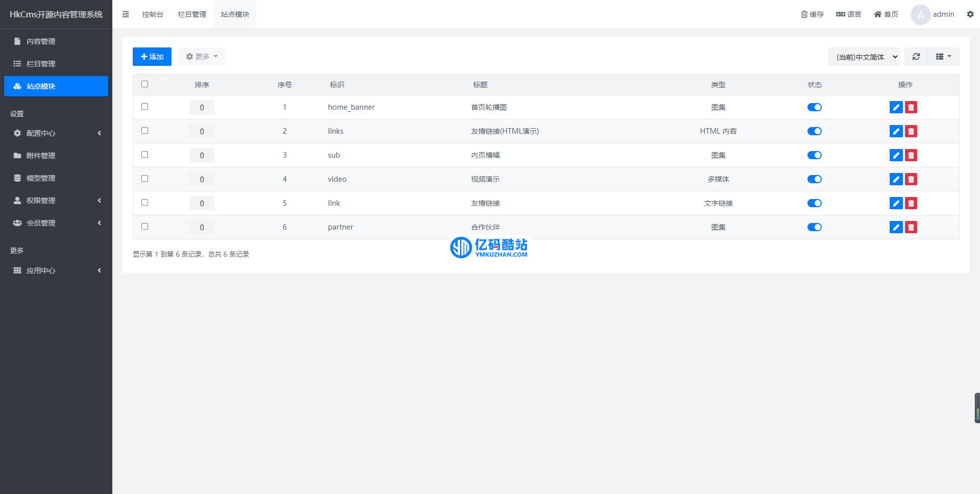Screen dimensions: 980x494
Task: Open 附件管理 in sidebar
Action: pos(56,156)
